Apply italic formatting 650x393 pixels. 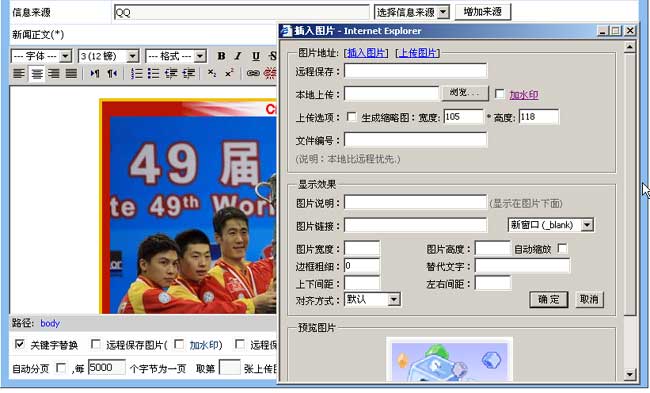click(x=238, y=56)
